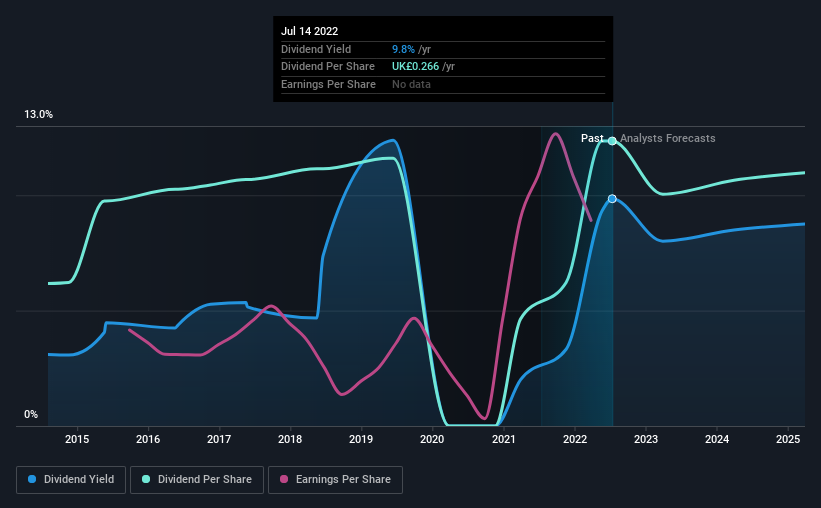Click the 2016 x-axis label

(x=148, y=439)
